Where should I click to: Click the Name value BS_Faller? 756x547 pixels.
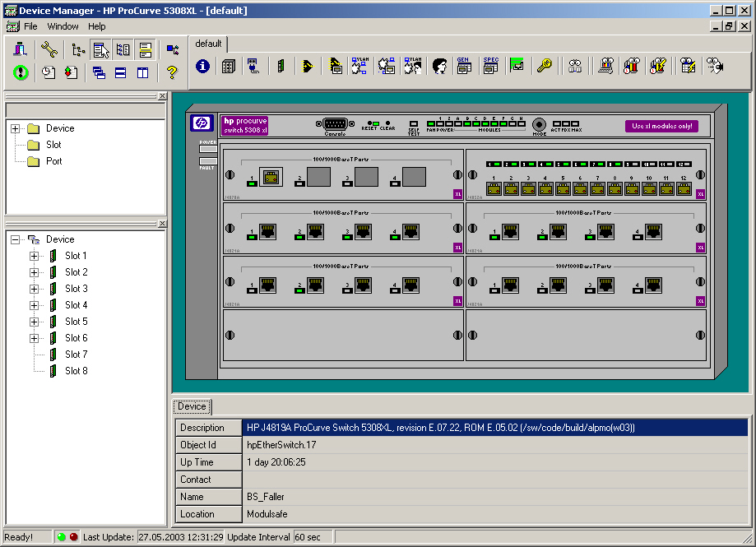(x=265, y=497)
